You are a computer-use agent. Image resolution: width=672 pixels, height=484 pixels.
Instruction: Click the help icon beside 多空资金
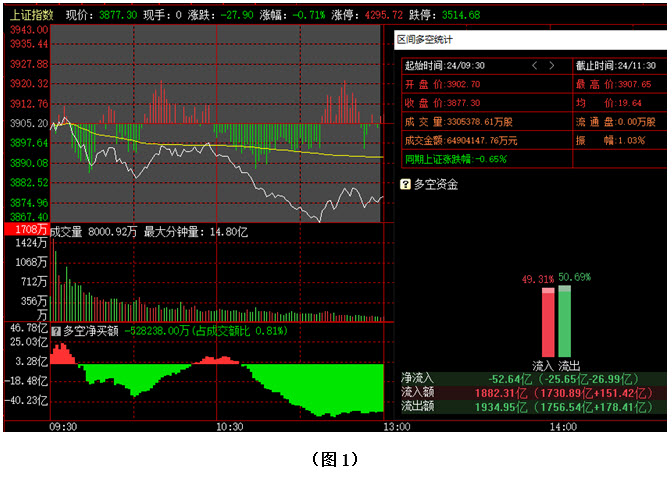coord(405,184)
